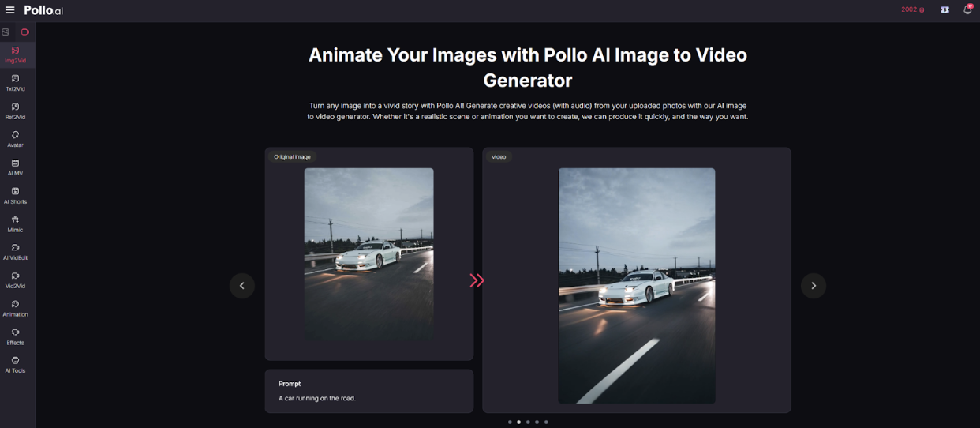This screenshot has width=980, height=428.
Task: Open the Animation tool
Action: point(15,308)
